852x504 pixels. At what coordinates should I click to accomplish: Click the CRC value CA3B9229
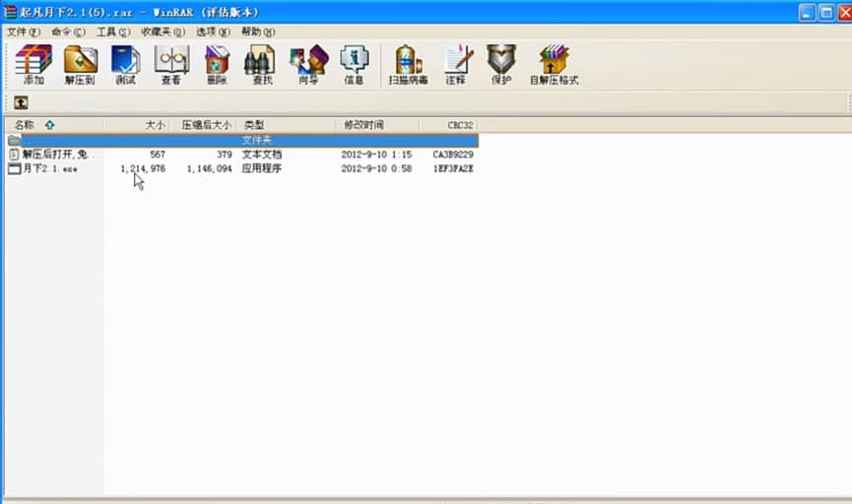453,155
